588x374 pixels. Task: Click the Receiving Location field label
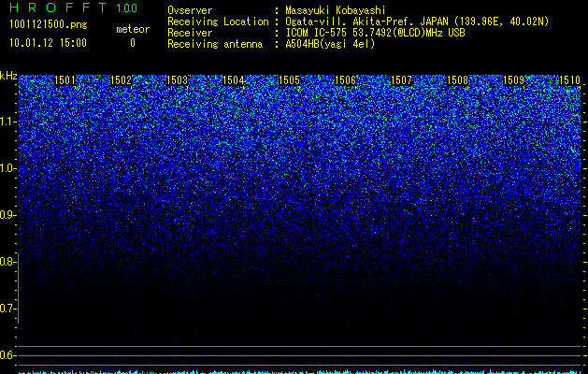[x=218, y=22]
